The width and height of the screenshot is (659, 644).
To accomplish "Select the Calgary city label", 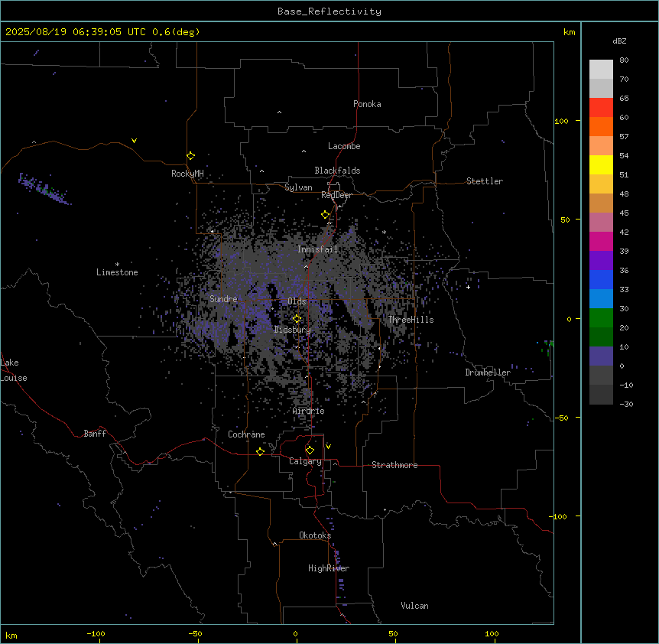I will pyautogui.click(x=306, y=461).
